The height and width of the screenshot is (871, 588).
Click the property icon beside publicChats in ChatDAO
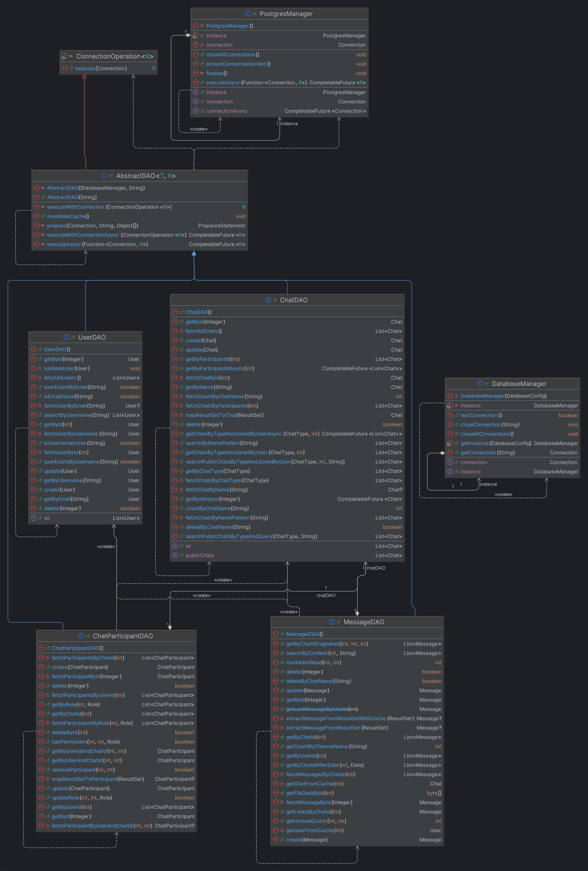pyautogui.click(x=175, y=555)
